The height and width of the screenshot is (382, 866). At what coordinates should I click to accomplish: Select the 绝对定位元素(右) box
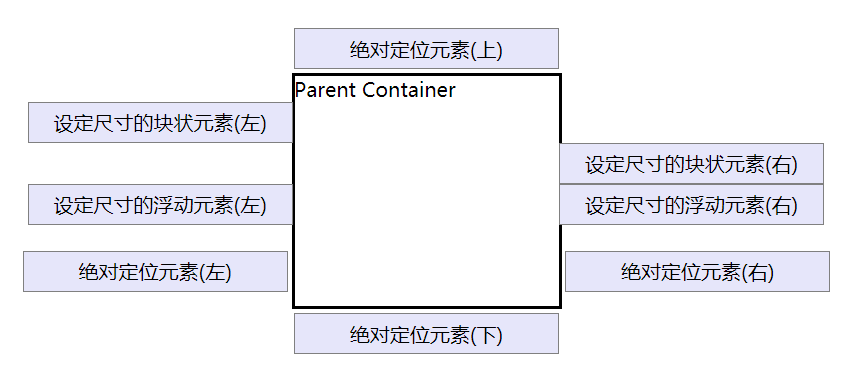pos(697,272)
